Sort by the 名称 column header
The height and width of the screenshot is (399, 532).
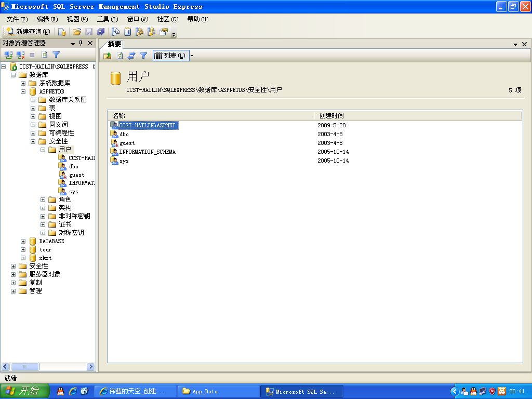211,116
